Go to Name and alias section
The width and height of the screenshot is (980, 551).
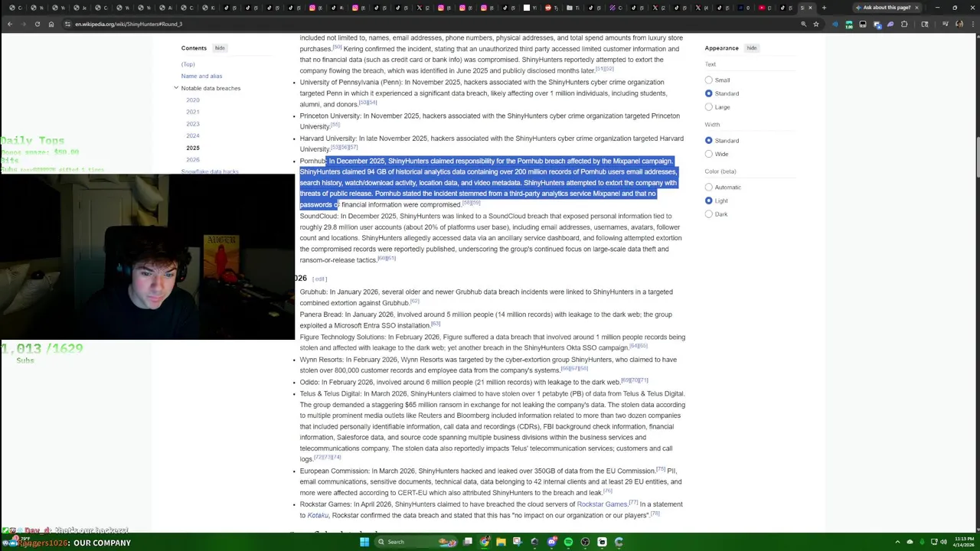pos(201,76)
